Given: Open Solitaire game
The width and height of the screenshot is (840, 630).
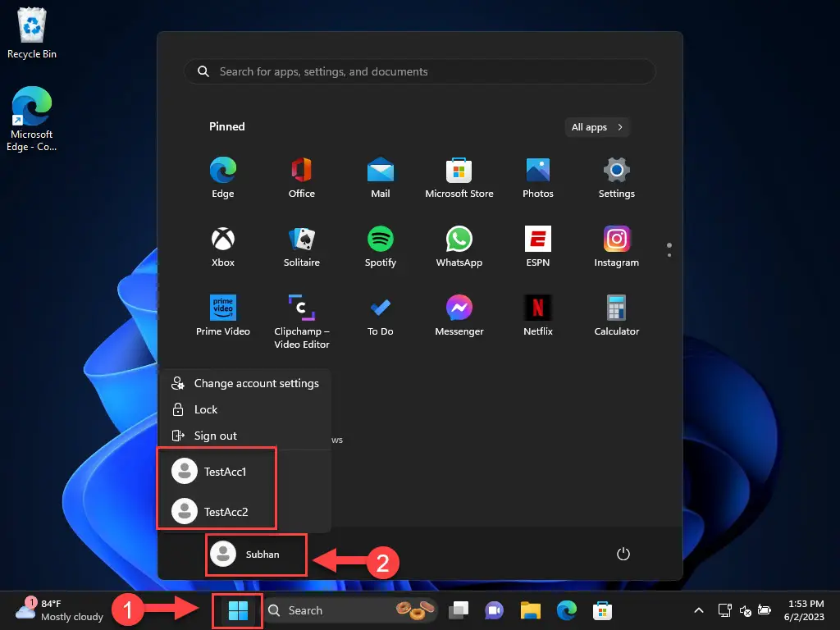Looking at the screenshot, I should [302, 247].
